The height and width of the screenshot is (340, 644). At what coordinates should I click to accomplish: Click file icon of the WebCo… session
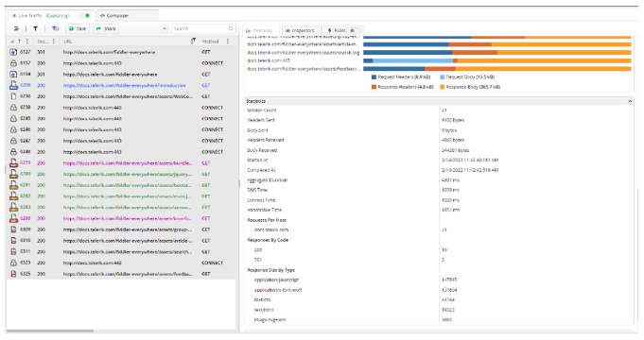tap(13, 96)
